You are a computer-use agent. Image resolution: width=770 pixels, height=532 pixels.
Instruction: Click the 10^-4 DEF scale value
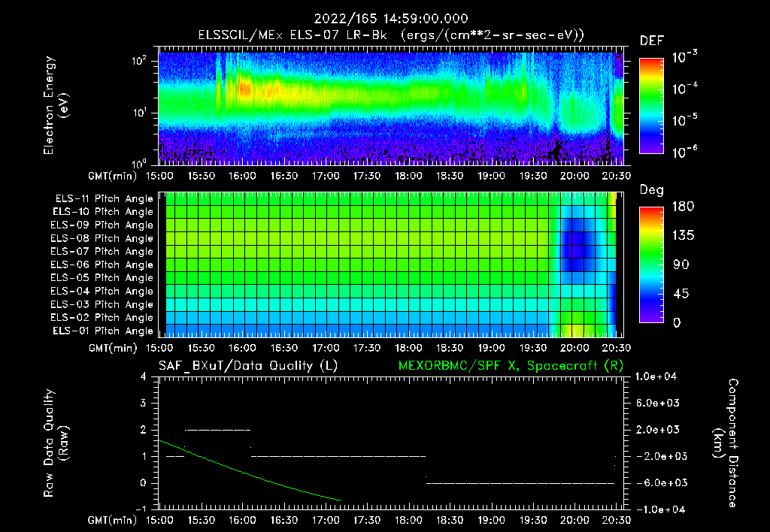684,89
